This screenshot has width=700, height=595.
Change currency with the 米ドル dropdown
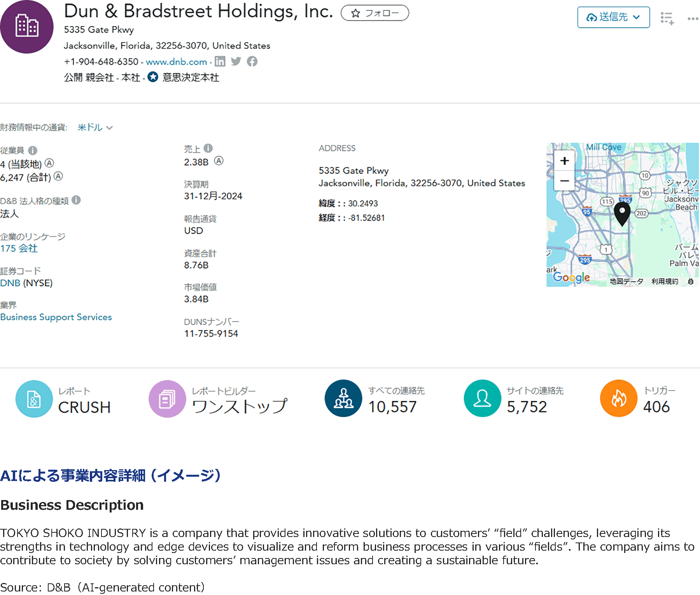click(95, 127)
